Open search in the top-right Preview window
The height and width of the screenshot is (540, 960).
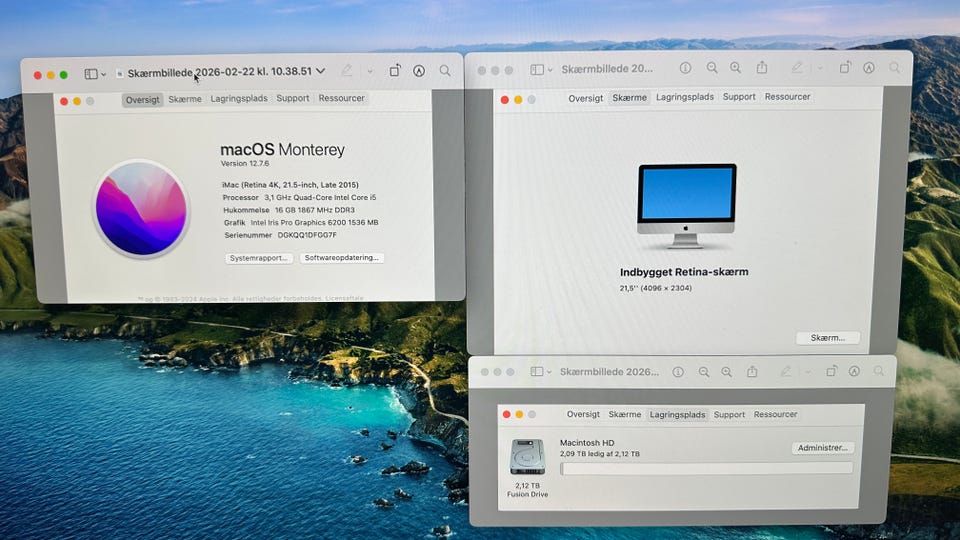click(894, 67)
